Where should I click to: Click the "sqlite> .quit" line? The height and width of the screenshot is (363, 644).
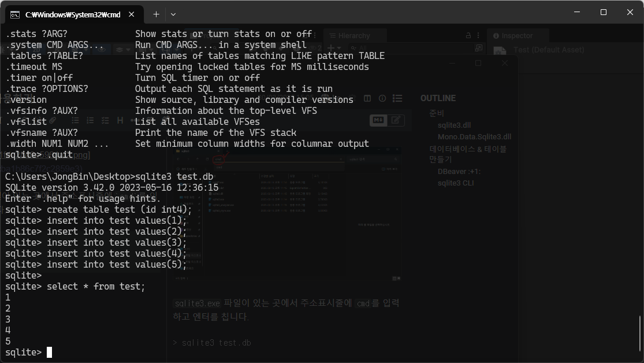(39, 154)
